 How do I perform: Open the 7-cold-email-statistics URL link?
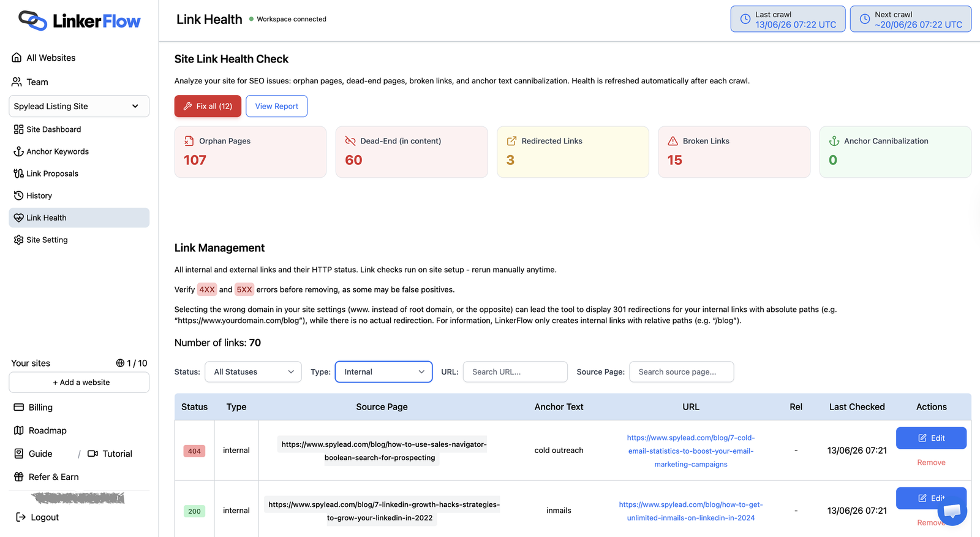[691, 451]
